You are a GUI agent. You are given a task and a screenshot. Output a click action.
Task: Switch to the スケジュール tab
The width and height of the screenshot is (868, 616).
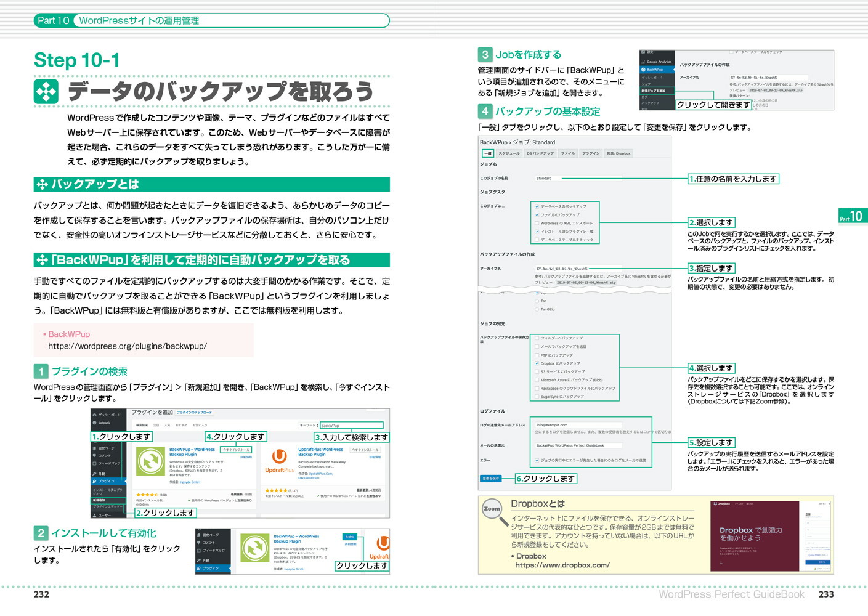click(509, 153)
